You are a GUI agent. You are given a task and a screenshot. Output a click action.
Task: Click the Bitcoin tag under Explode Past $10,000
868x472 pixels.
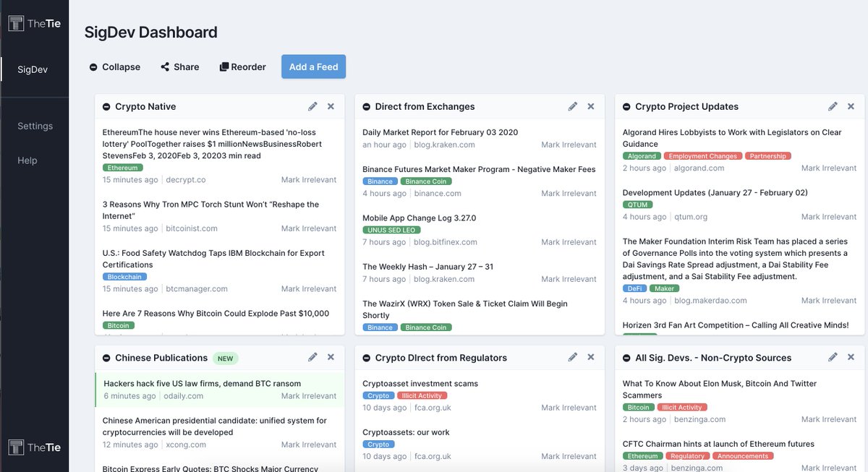pyautogui.click(x=118, y=325)
